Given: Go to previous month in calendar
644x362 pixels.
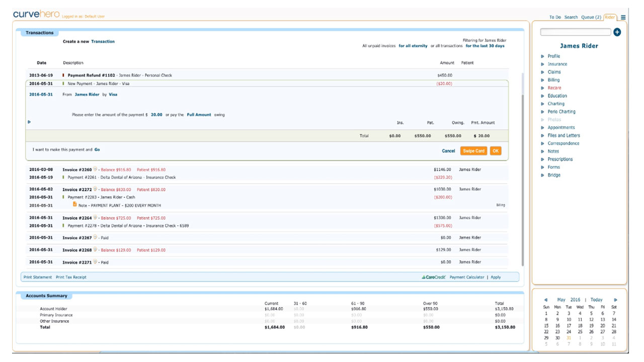Looking at the screenshot, I should pos(545,300).
